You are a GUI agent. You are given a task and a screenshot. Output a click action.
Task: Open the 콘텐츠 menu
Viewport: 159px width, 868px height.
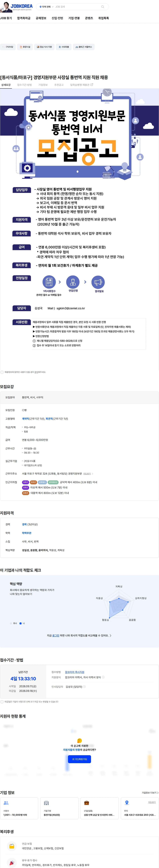[89, 18]
